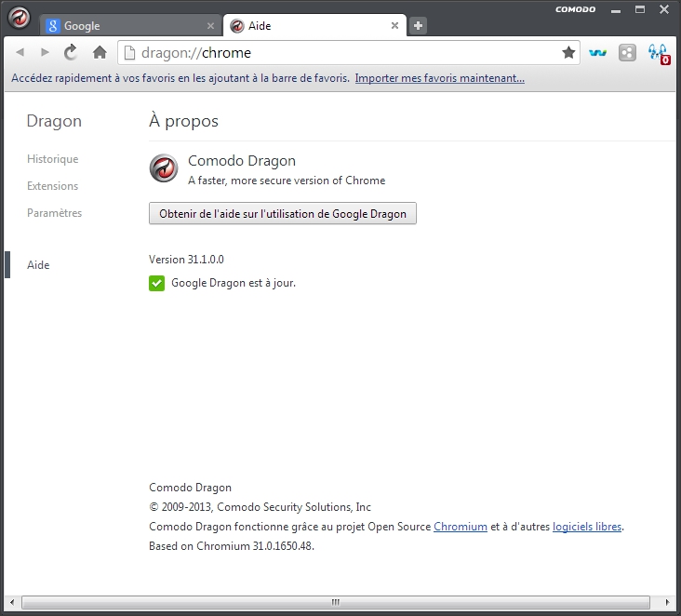Select Aide in the sidebar
The image size is (681, 616).
point(38,265)
